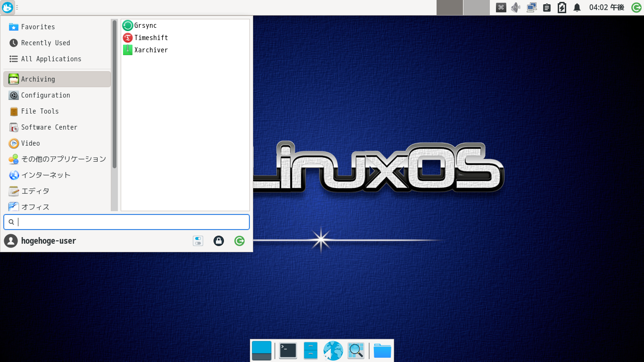Select その他のアプリケーション category
The height and width of the screenshot is (362, 644).
point(57,159)
